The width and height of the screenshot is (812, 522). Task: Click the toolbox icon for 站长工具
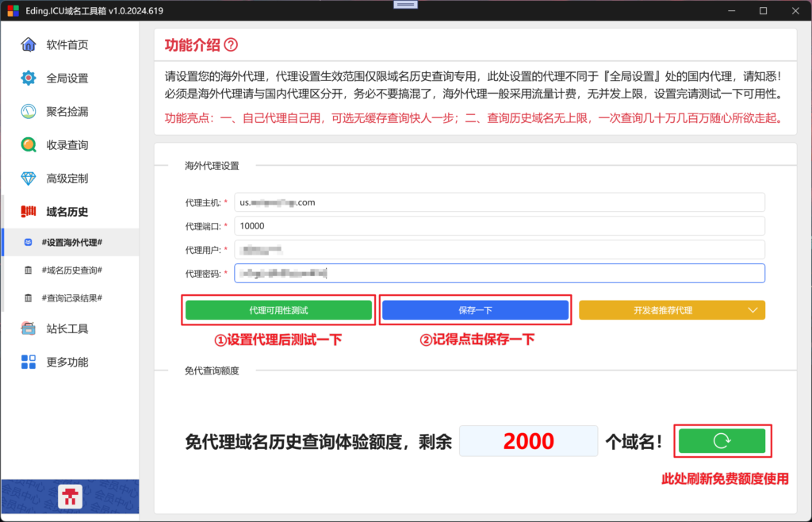click(x=29, y=328)
